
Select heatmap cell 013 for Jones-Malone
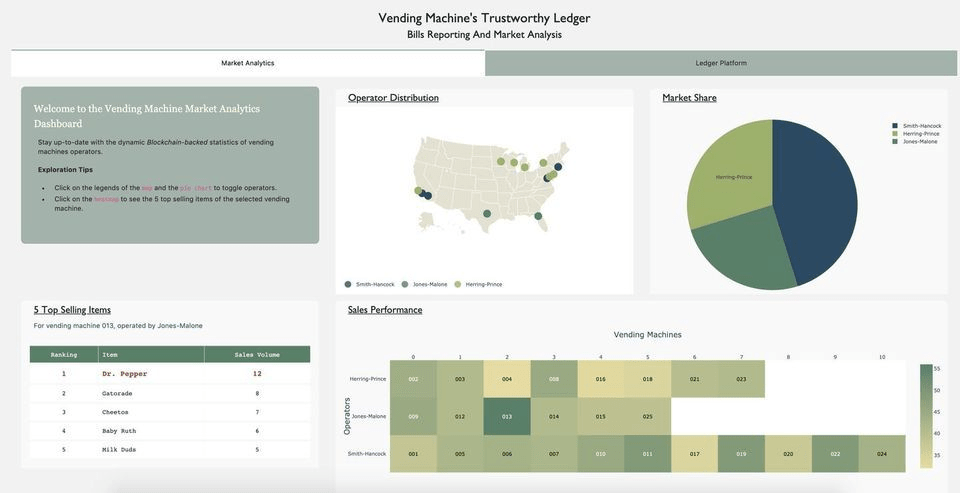507,416
